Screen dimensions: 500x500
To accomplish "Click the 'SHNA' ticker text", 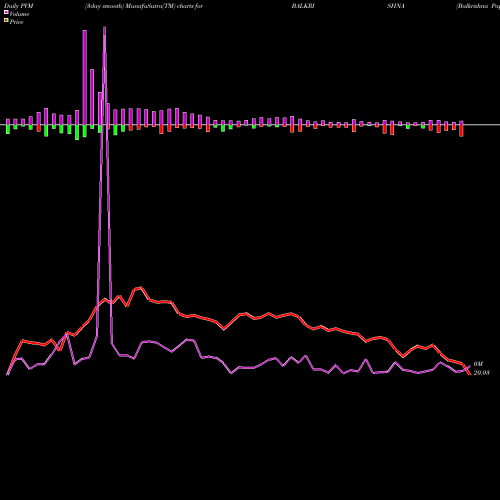I will tap(396, 6).
